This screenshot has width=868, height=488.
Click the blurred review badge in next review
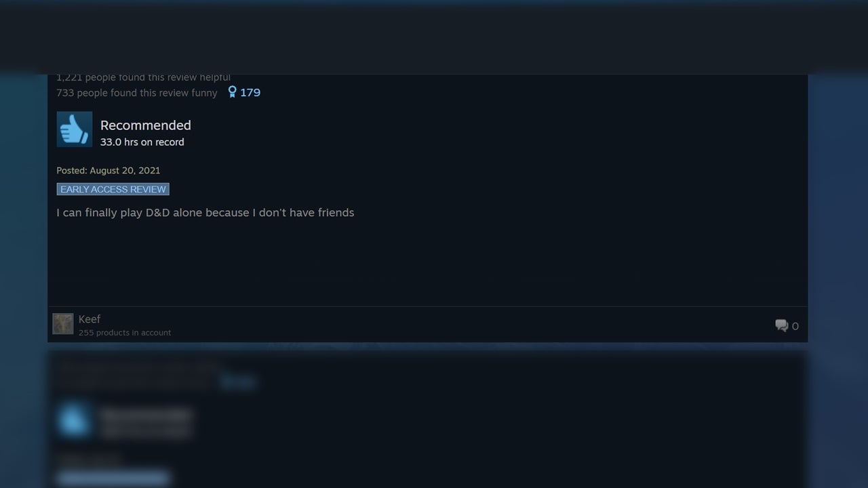(113, 479)
